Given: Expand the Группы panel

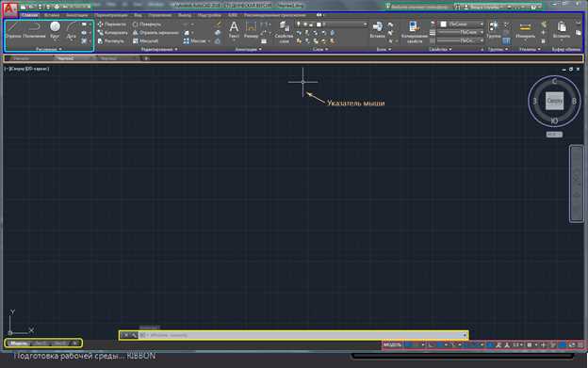Looking at the screenshot, I should coord(498,49).
